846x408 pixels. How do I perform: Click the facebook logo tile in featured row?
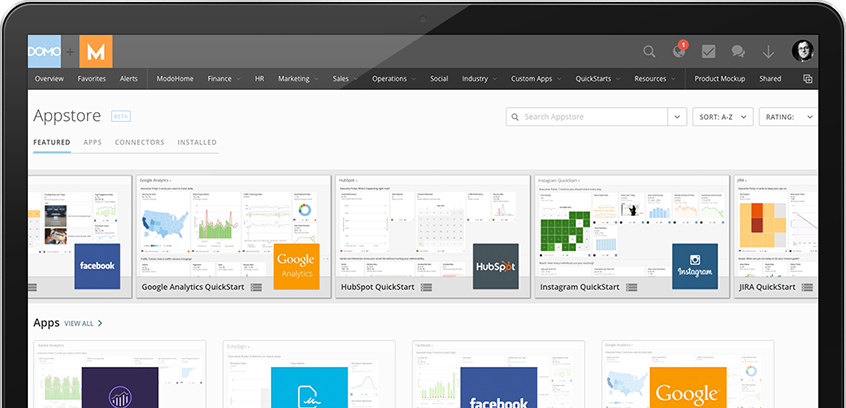tap(97, 266)
